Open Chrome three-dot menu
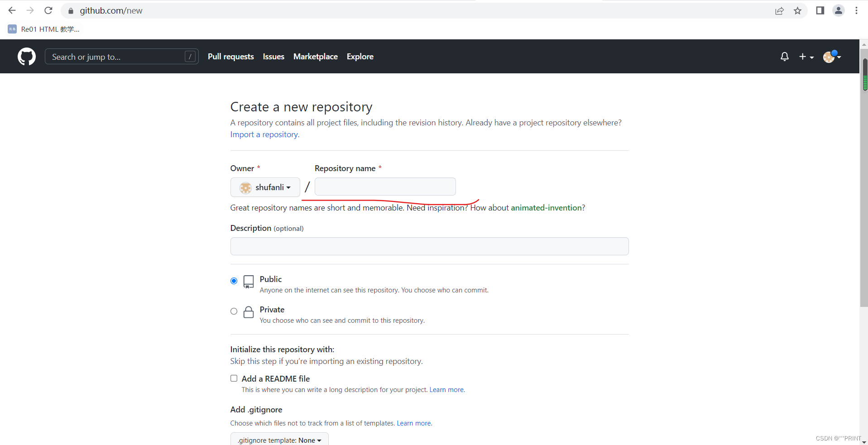Screen dimensions: 868x445 click(856, 10)
